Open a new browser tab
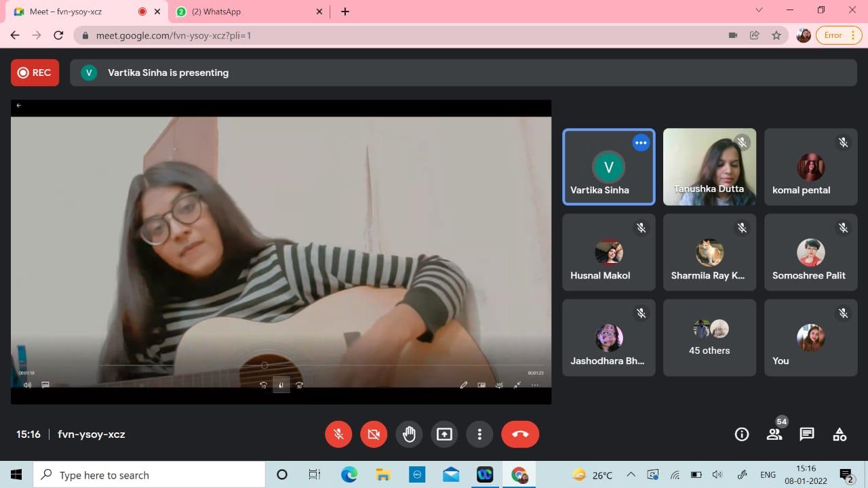 345,12
